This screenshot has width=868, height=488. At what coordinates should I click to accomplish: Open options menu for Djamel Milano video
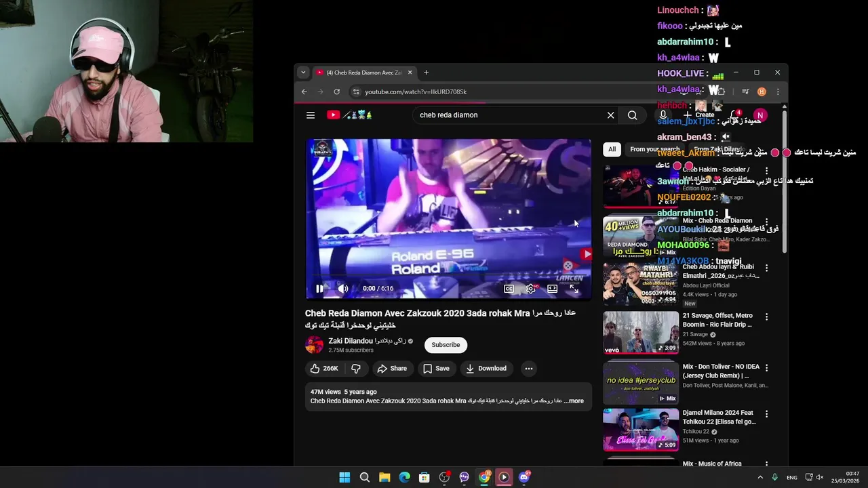[x=767, y=413]
